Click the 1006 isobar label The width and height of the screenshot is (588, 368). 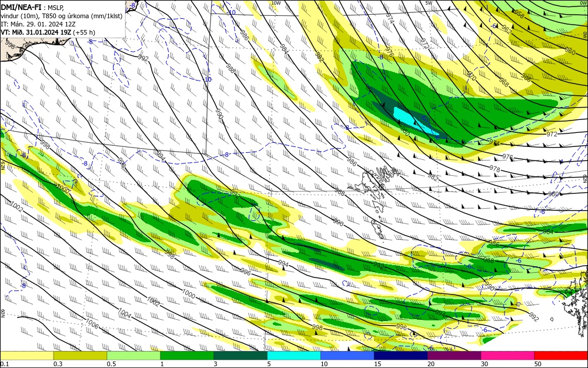pyautogui.click(x=92, y=323)
